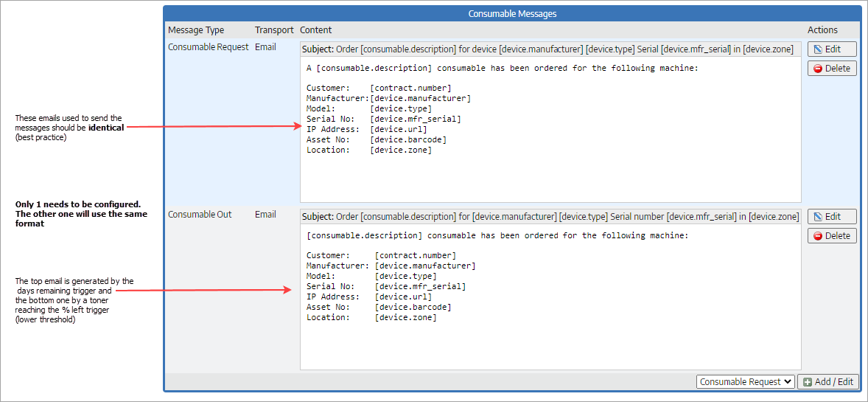Click the 'Only 1 needs to be configured' note

[81, 214]
